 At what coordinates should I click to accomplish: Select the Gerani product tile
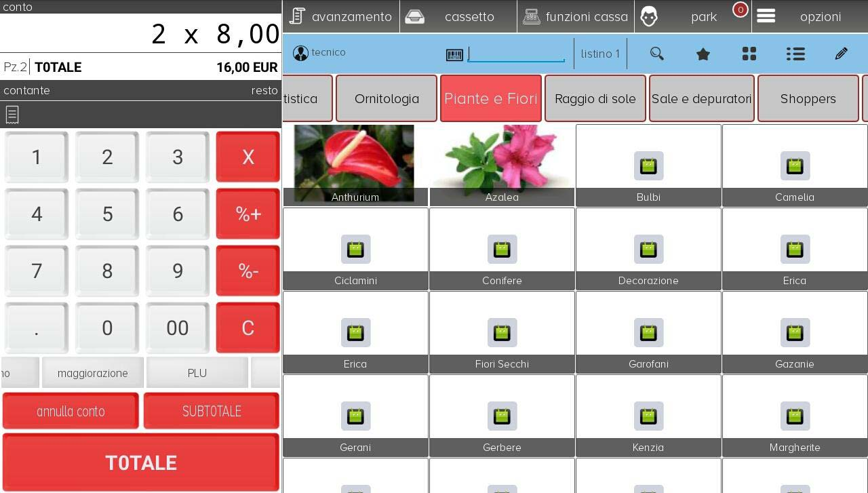355,416
